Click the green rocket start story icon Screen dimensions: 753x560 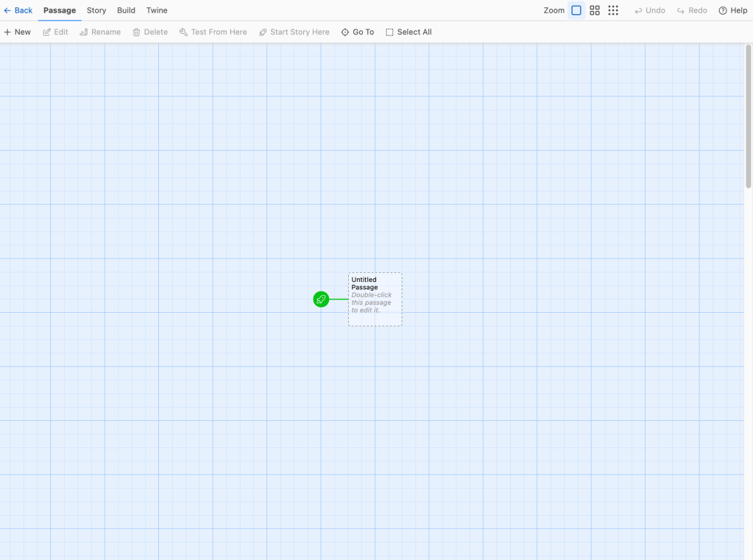pyautogui.click(x=321, y=300)
